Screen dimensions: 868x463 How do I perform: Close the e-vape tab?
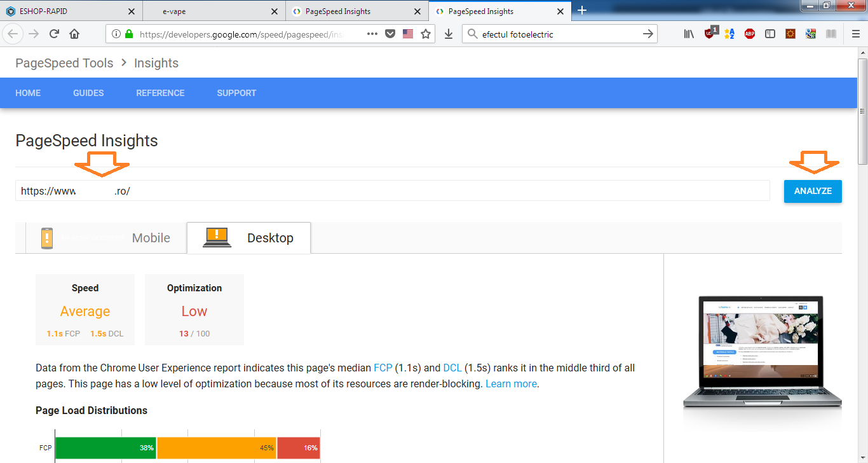point(275,11)
